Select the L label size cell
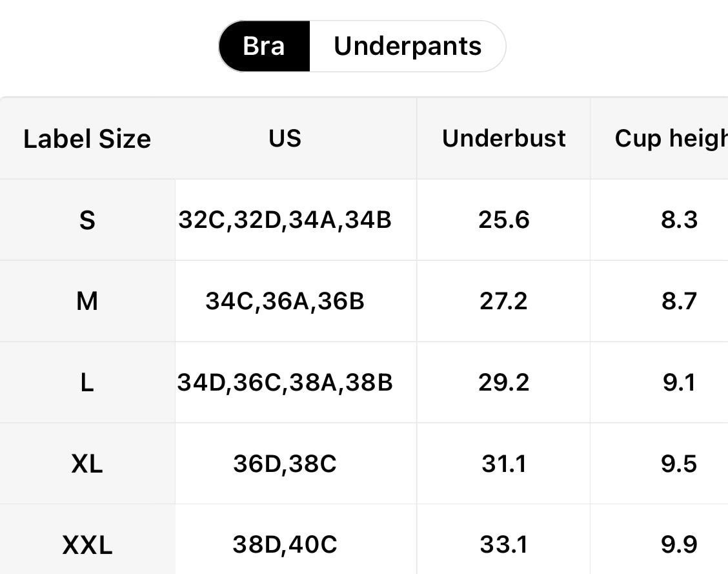 pyautogui.click(x=87, y=382)
